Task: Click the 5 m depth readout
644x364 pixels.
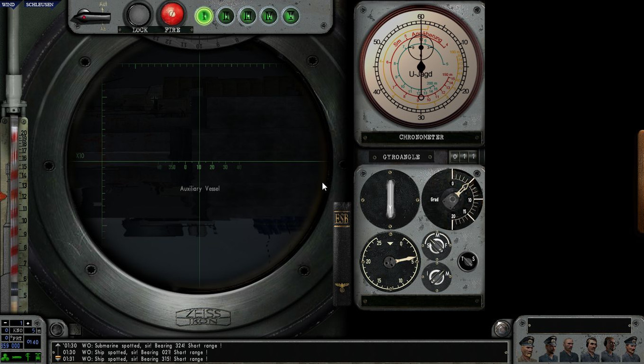Action: 33,331
